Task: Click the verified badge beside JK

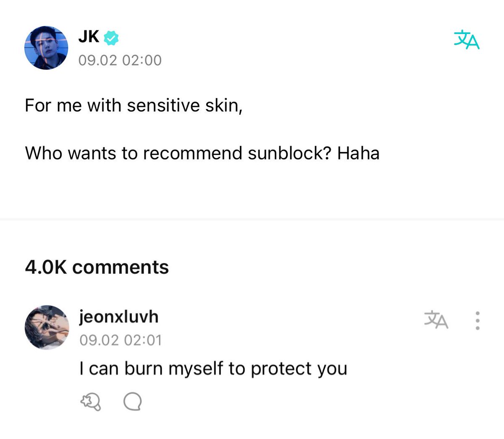Action: click(x=111, y=38)
